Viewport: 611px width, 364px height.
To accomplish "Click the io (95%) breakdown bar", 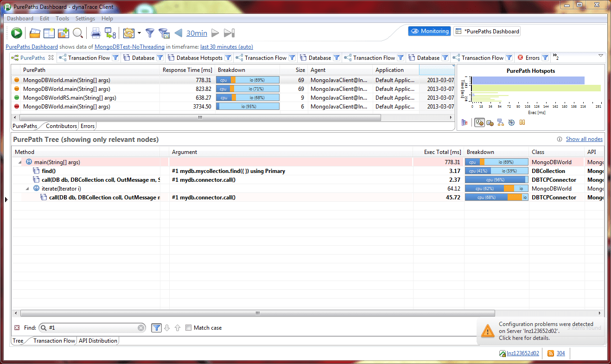I will 248,107.
